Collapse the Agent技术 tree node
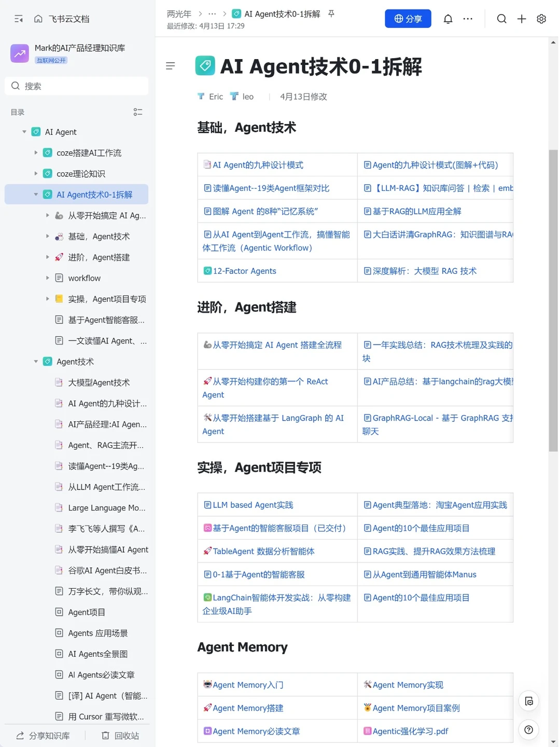The image size is (560, 747). click(36, 362)
